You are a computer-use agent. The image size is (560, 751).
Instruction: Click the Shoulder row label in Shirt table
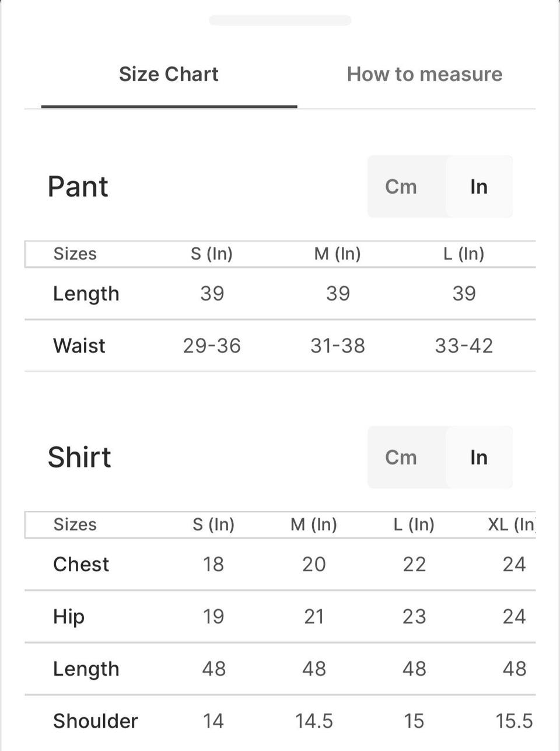click(96, 721)
